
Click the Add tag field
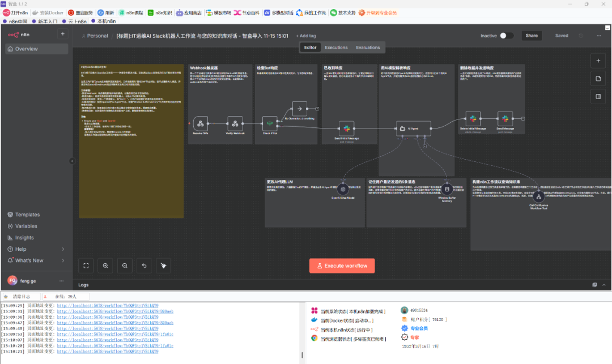[306, 36]
